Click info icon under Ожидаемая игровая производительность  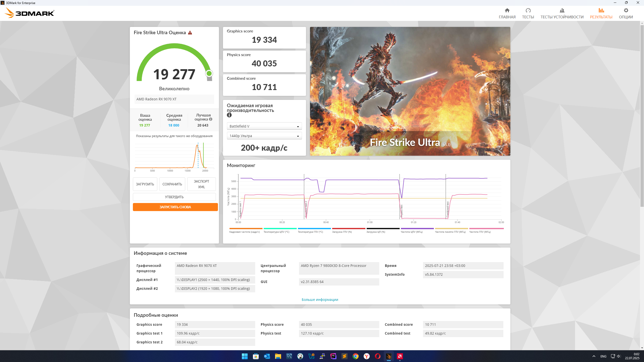tap(229, 115)
